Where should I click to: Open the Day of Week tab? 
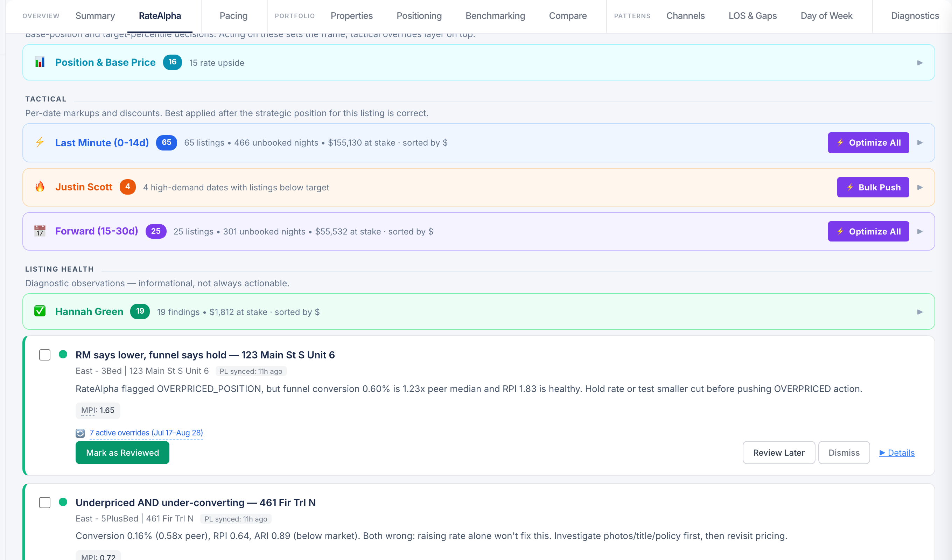(x=827, y=16)
